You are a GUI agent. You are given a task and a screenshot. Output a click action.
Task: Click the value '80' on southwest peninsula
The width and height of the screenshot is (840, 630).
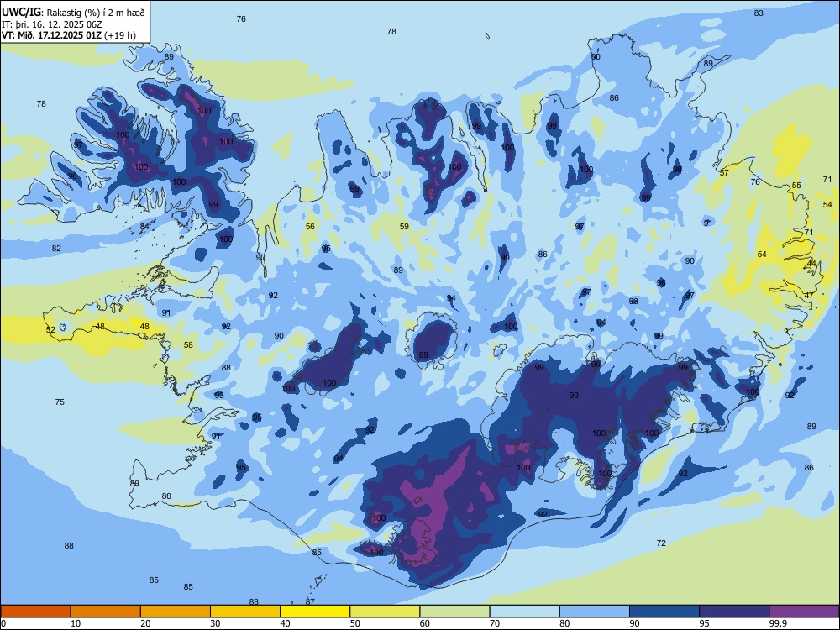[x=166, y=496]
